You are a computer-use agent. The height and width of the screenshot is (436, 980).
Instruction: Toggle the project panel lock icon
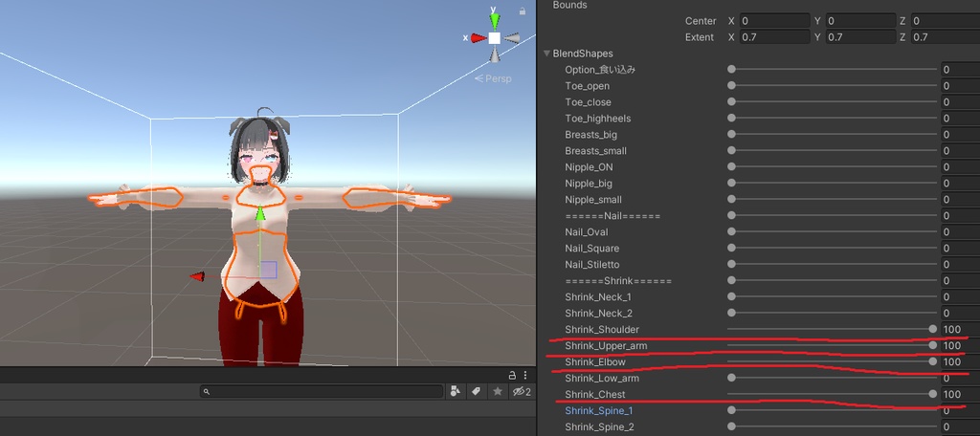pyautogui.click(x=512, y=376)
